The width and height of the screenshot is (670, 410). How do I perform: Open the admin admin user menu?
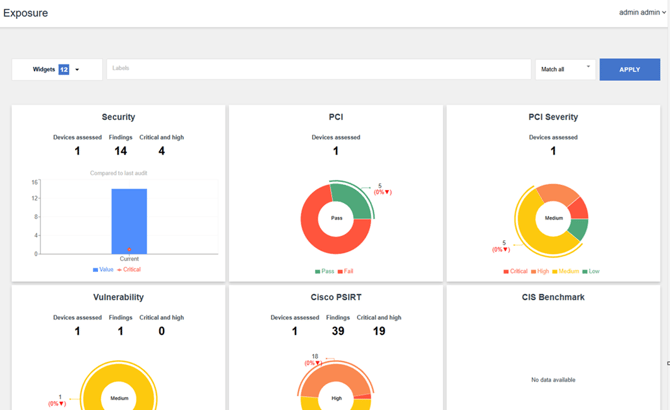pos(642,13)
